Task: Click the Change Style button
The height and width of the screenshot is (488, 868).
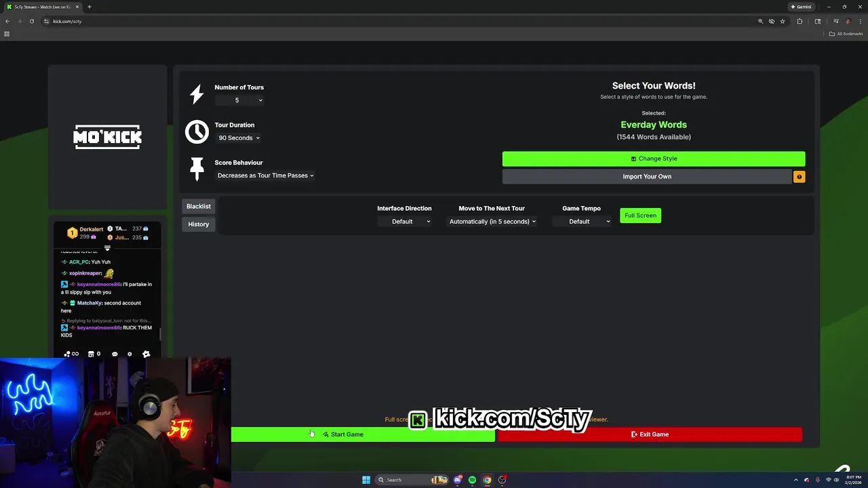Action: (654, 159)
